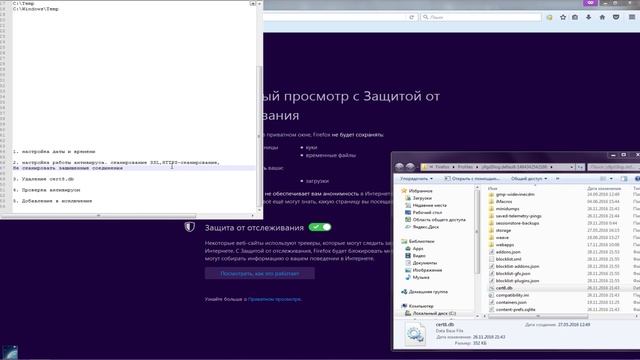The image size is (640, 360).
Task: Click the yellow extension icon in Firefox toolbar
Action: [x=549, y=18]
